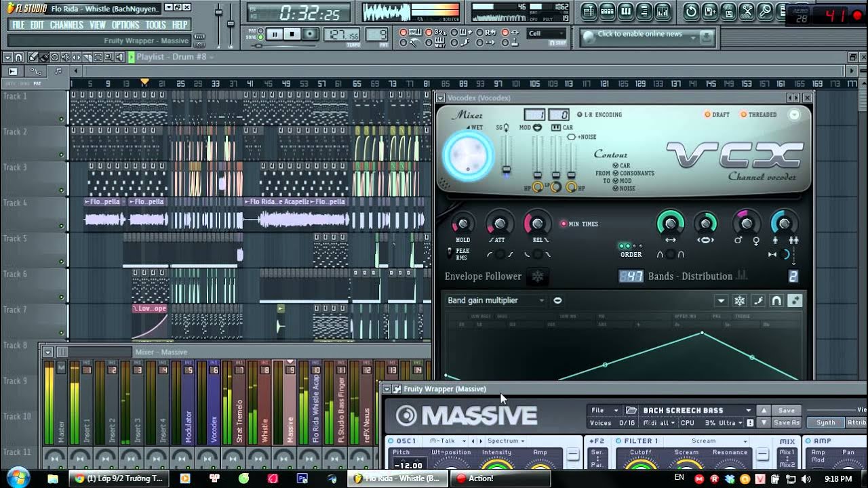Select the Zoom tool in Playlist toolbar
Viewport: 868px width, 488px height.
[x=108, y=57]
